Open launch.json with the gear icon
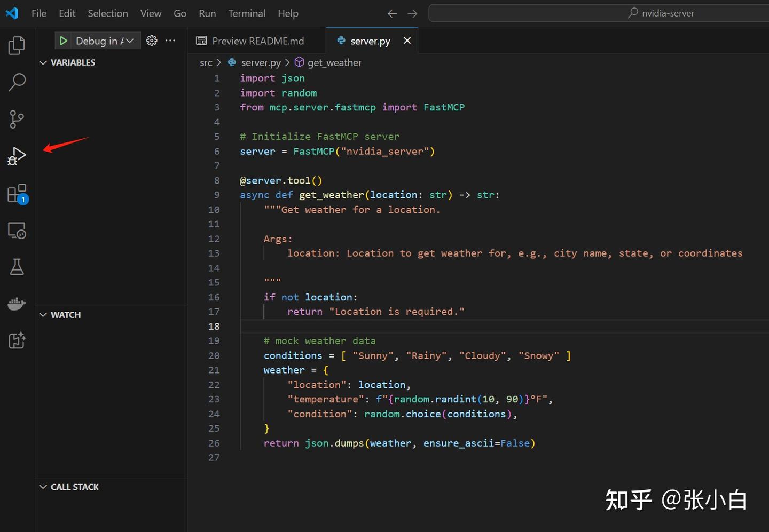 [152, 41]
